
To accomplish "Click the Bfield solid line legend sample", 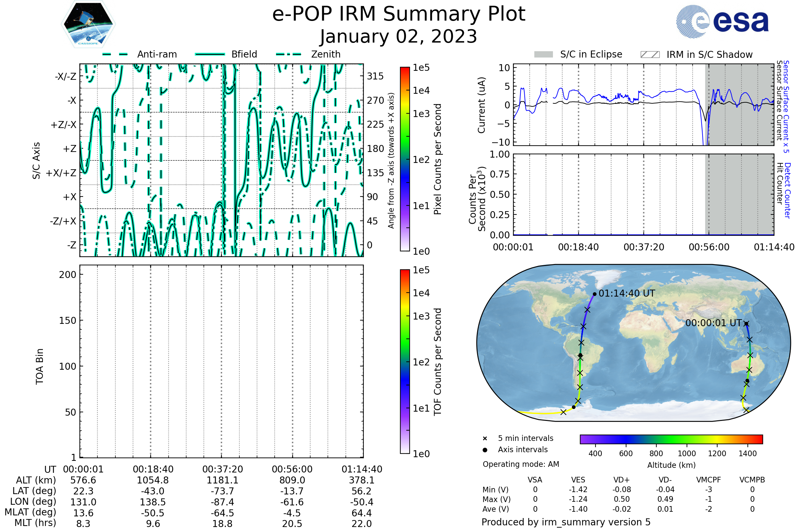I will click(210, 54).
